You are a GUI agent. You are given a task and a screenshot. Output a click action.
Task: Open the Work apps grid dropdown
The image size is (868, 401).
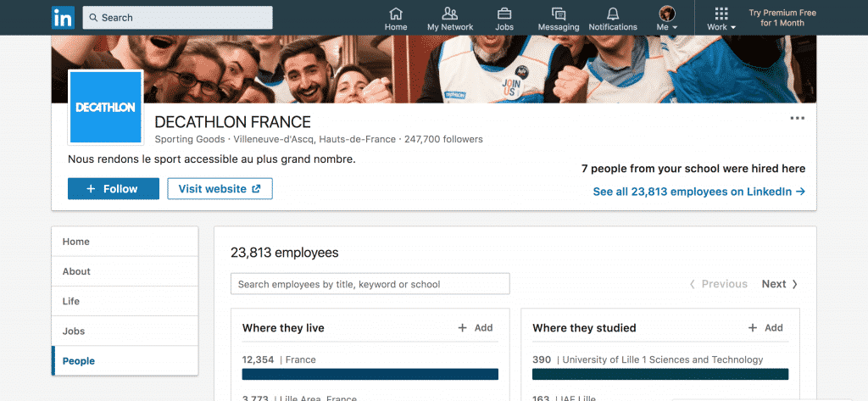(x=721, y=19)
